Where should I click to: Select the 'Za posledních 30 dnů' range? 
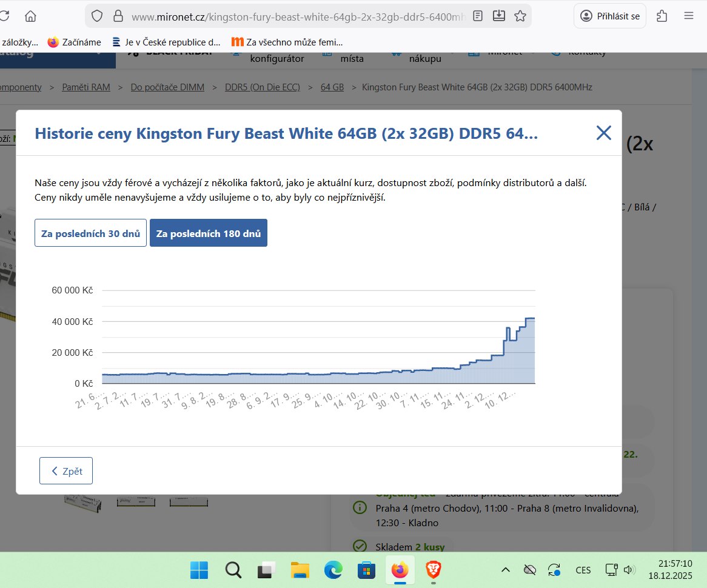(90, 233)
